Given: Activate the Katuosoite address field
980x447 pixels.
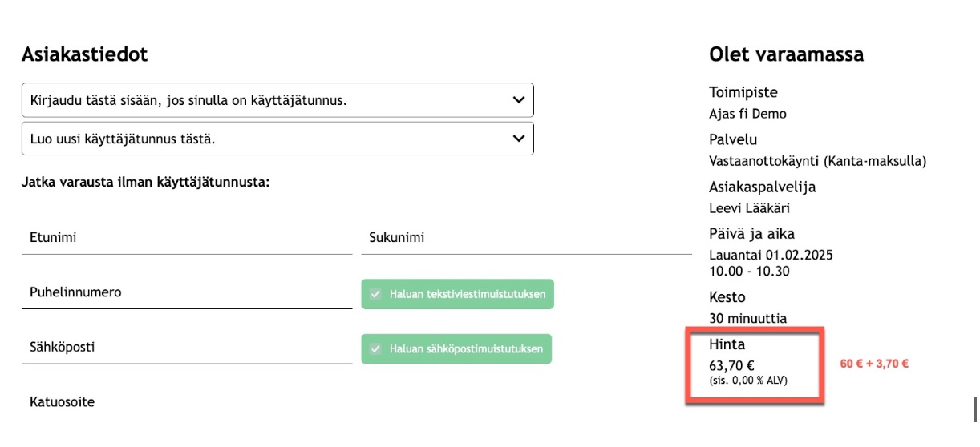Looking at the screenshot, I should point(186,402).
